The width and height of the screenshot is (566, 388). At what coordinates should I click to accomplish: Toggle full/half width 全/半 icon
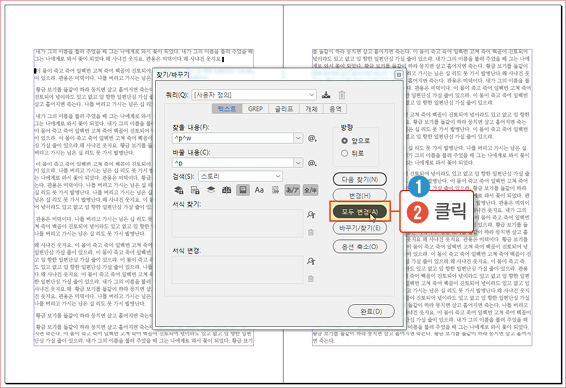click(310, 190)
